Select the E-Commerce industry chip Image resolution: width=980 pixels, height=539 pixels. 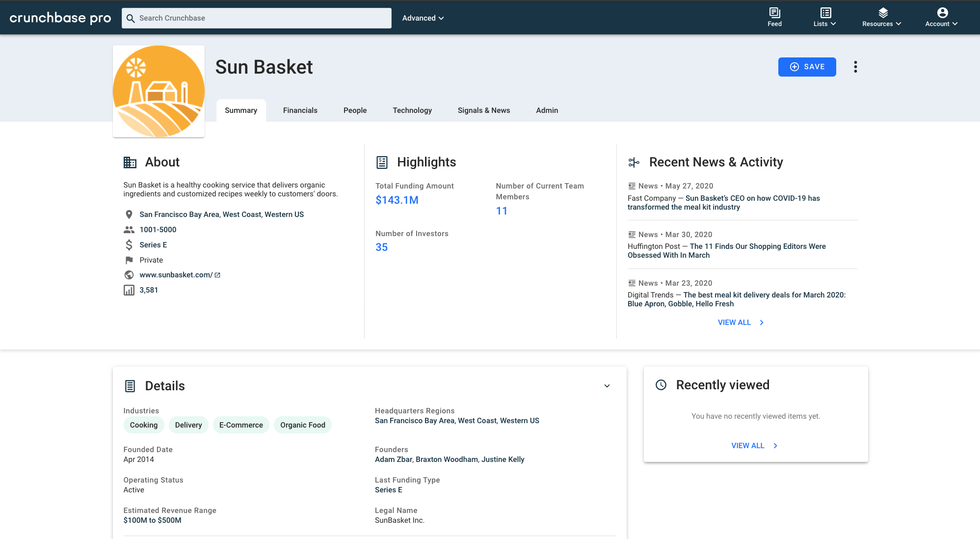point(241,425)
